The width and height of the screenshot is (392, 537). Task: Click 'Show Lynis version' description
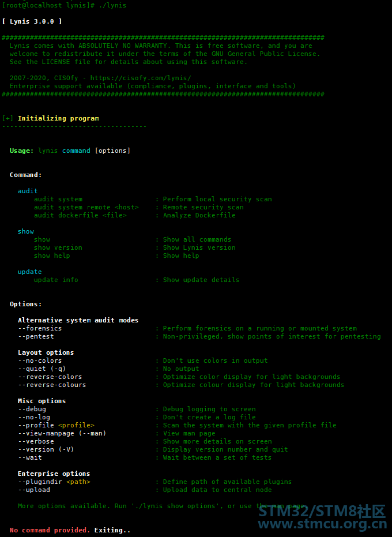pos(199,247)
